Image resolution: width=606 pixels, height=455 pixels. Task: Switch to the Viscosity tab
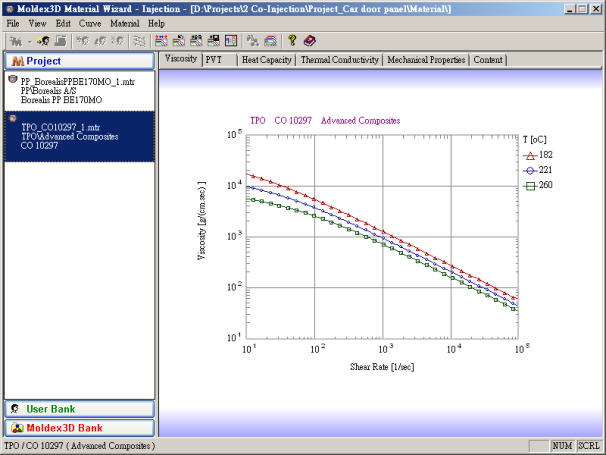[180, 59]
